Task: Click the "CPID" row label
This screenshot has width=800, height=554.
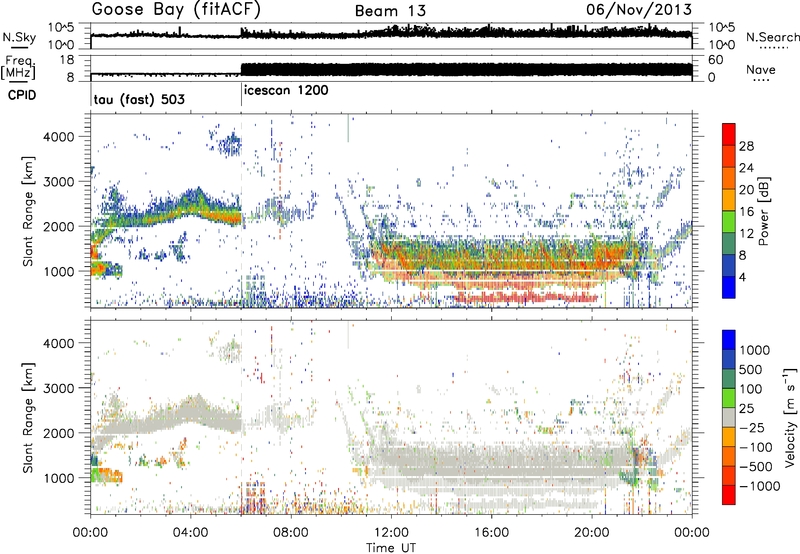Action: (22, 95)
